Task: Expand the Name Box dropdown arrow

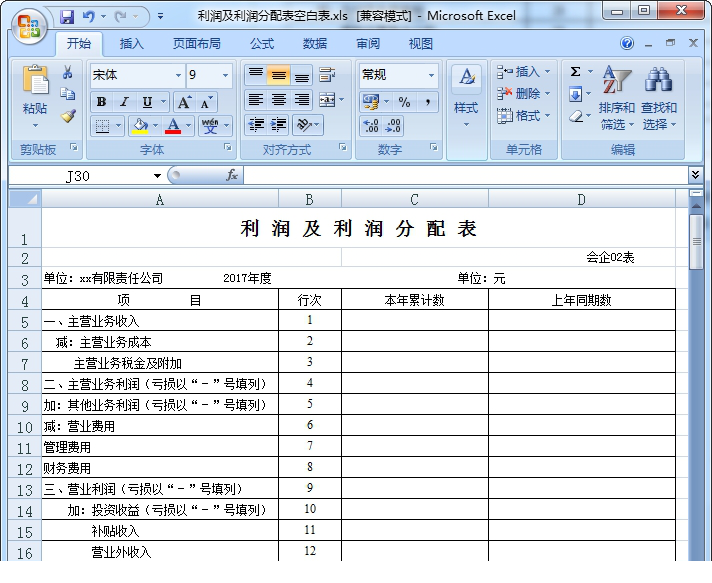Action: click(x=157, y=176)
